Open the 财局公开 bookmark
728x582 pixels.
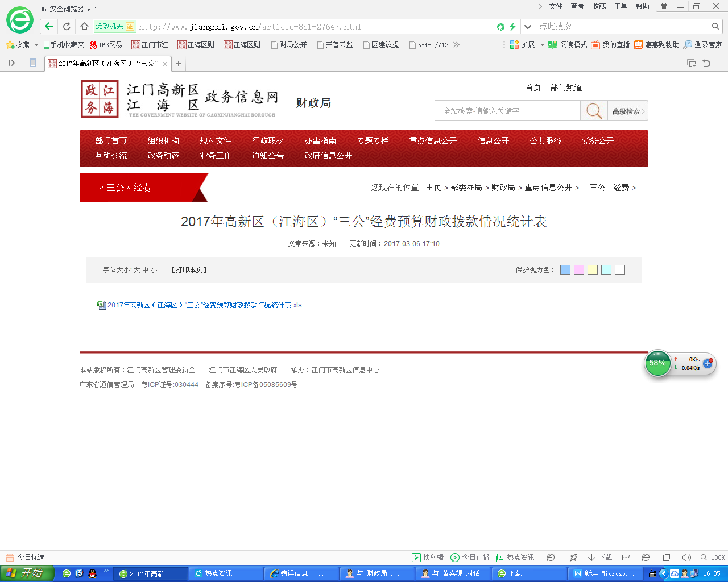[288, 45]
